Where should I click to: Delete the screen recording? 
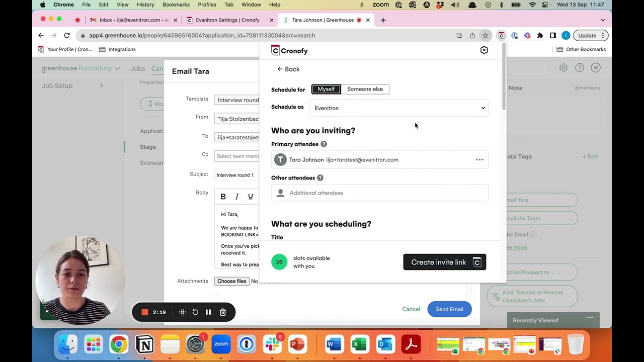click(223, 312)
